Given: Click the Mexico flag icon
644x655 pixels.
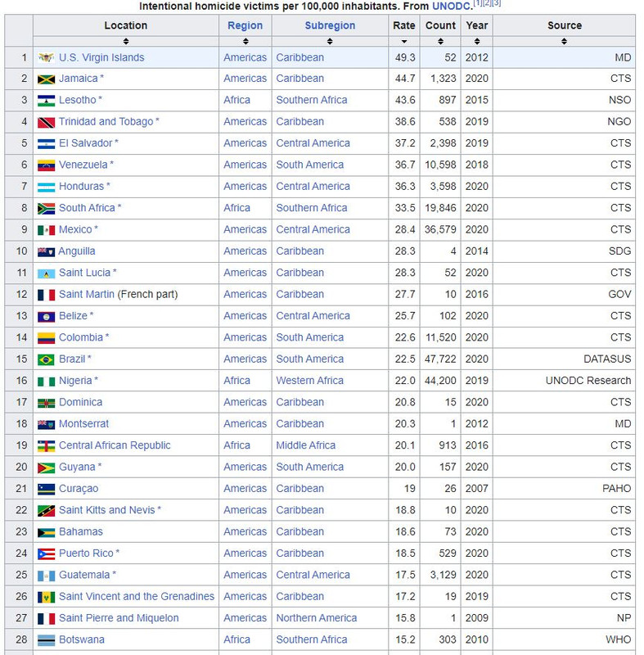Looking at the screenshot, I should 46,230.
